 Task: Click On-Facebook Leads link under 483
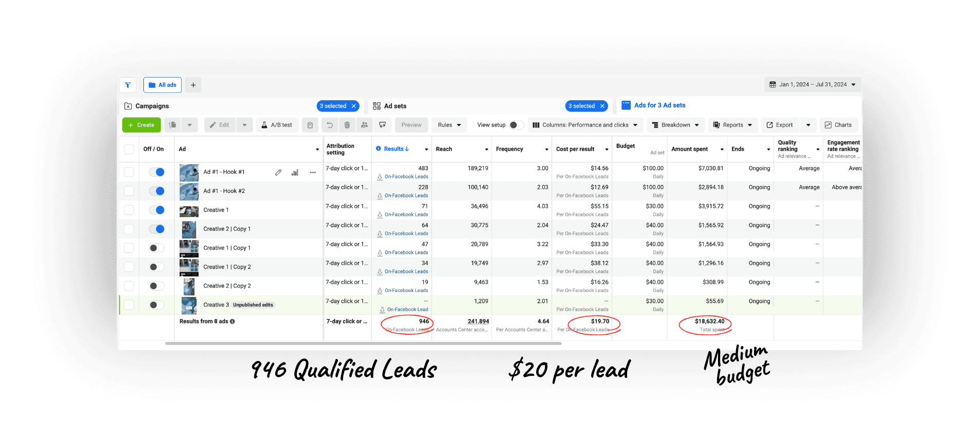[x=406, y=177]
